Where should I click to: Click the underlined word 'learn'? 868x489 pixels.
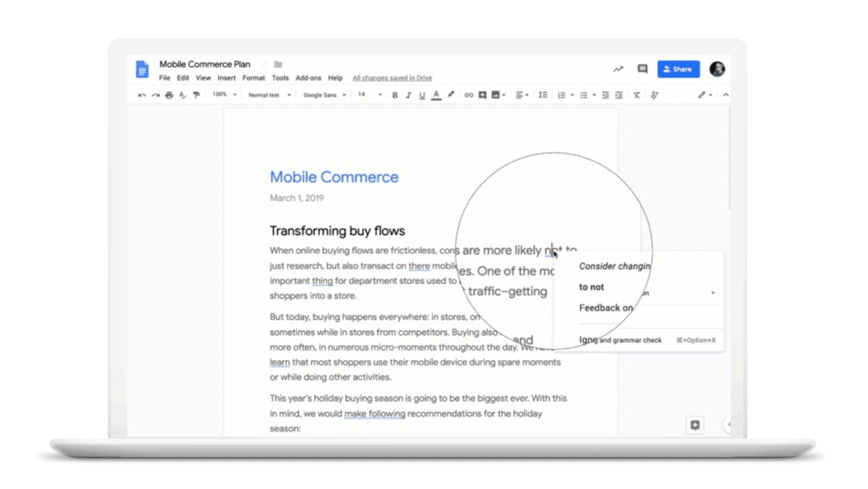[280, 362]
